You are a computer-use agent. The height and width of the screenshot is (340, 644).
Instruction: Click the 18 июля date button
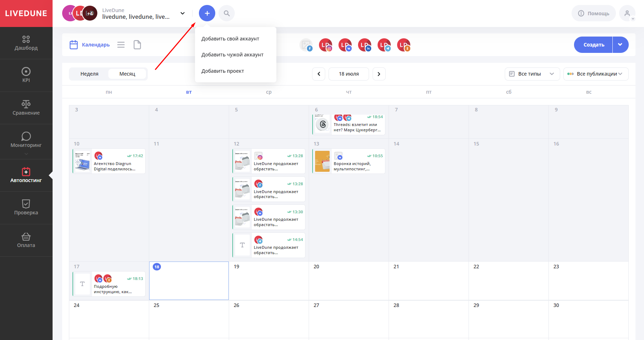point(349,74)
